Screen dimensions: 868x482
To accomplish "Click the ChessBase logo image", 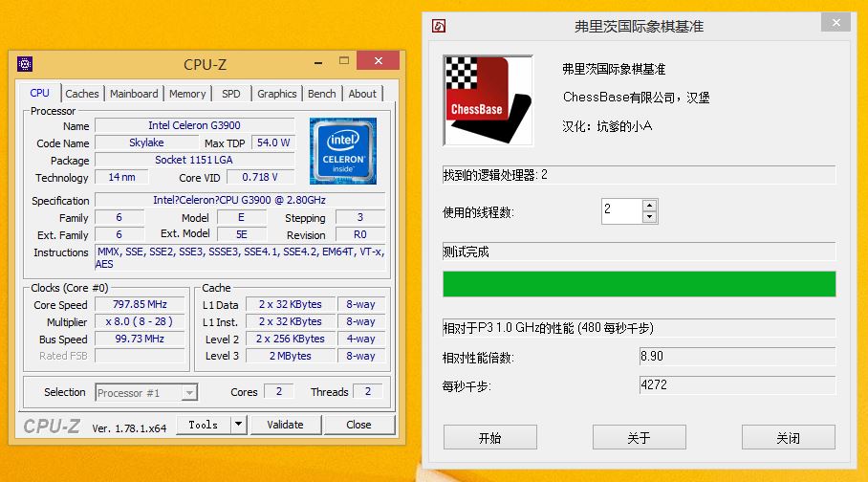I will pos(487,101).
